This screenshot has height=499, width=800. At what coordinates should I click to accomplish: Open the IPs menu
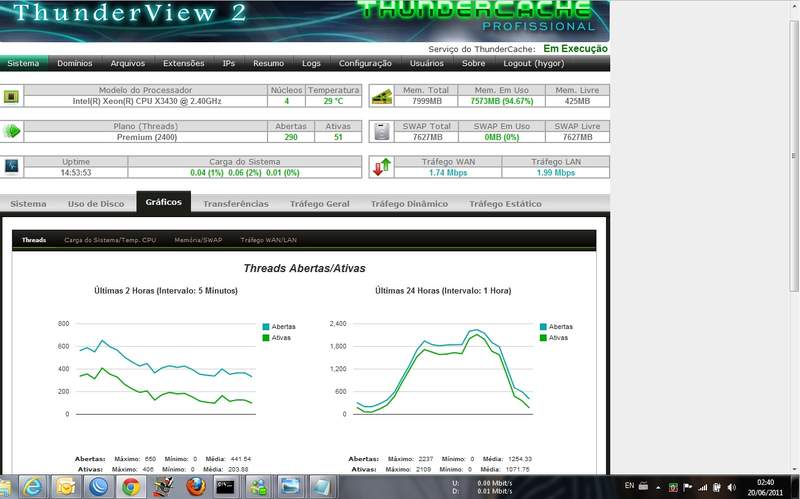tap(229, 63)
